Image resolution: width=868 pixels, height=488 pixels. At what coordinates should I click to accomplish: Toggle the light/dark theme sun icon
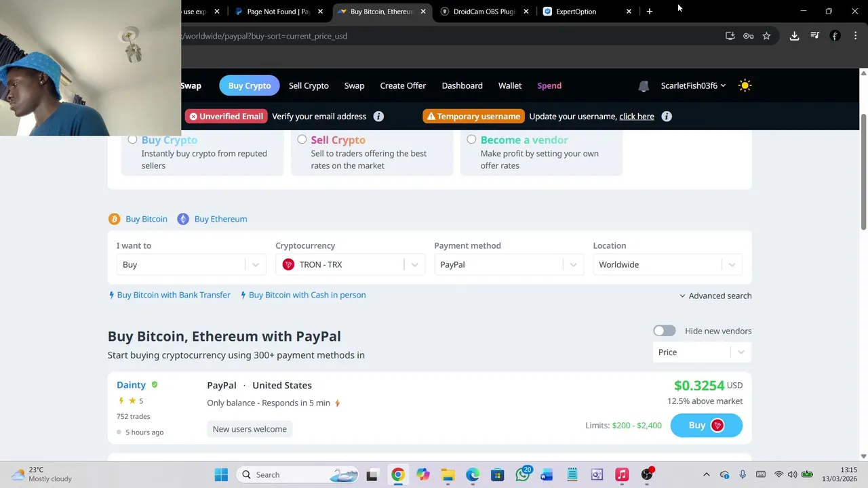click(x=745, y=85)
